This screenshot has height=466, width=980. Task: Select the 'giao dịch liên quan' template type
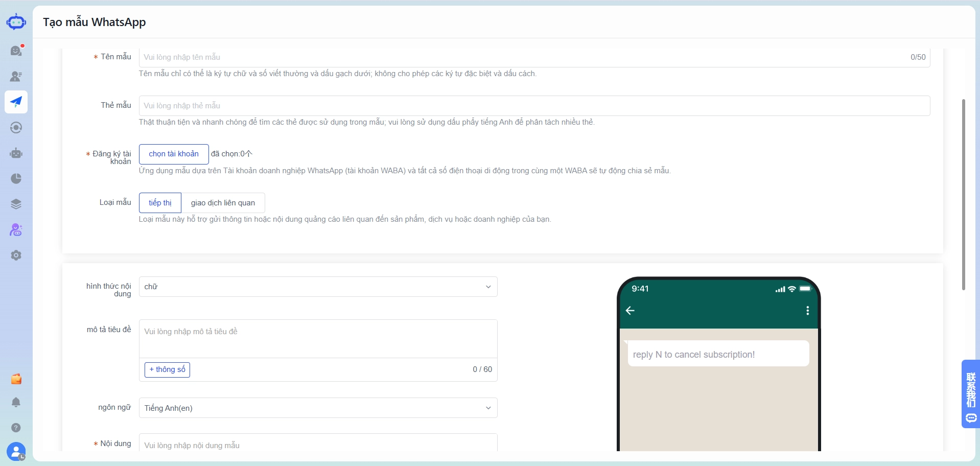point(223,203)
